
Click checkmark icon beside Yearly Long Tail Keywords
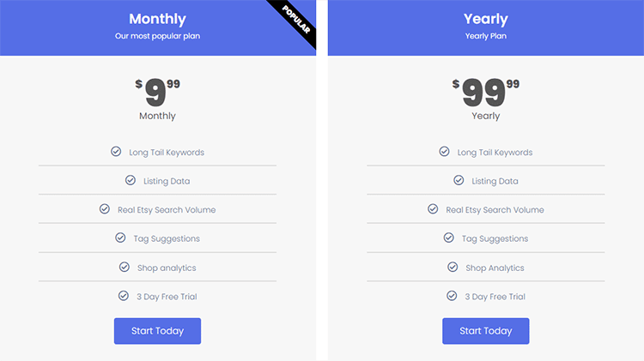coord(444,152)
